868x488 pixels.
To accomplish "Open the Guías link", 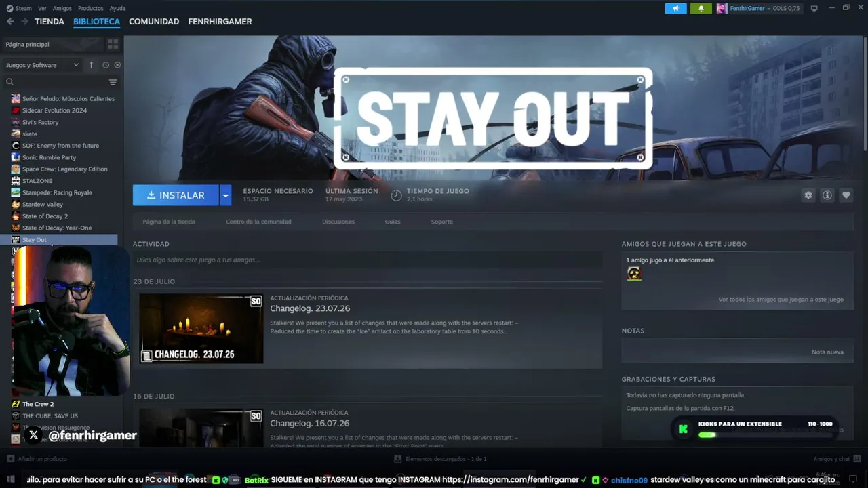I will coord(393,222).
